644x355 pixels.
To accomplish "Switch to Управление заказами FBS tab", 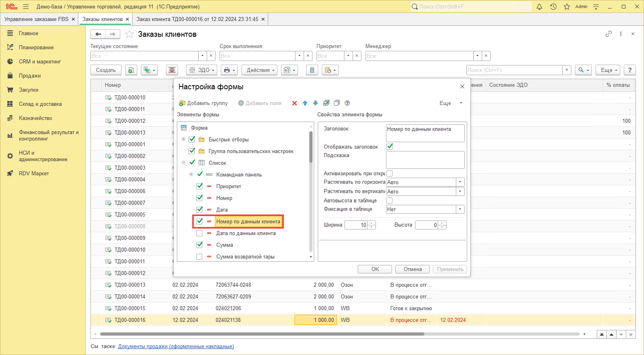I will click(x=36, y=19).
